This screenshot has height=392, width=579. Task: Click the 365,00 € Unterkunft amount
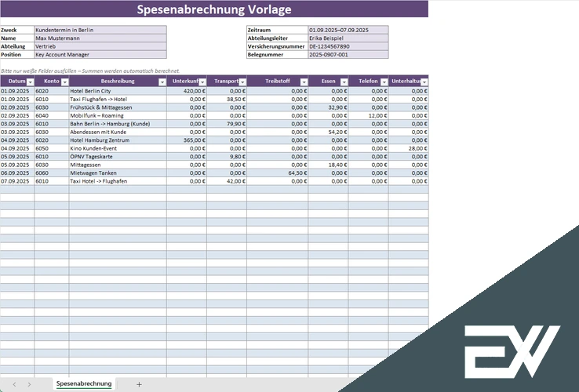coord(187,140)
